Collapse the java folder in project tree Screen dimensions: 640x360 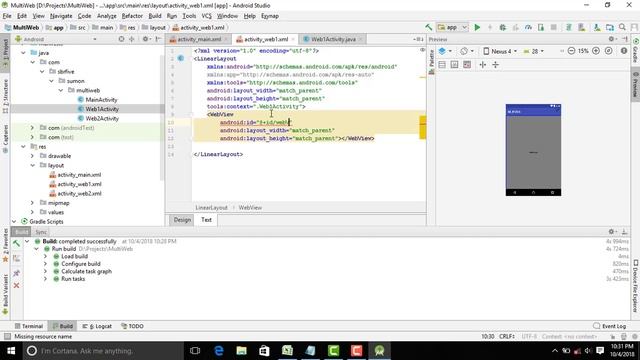point(23,53)
